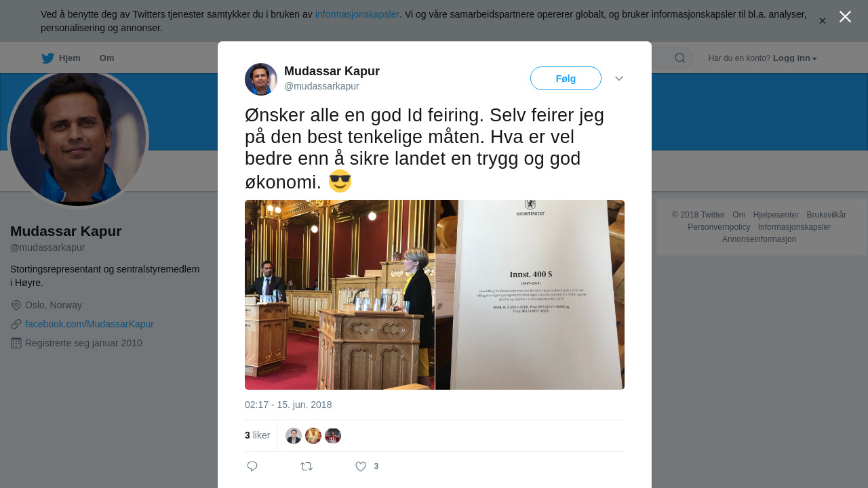Click the reply speech bubble icon
This screenshot has height=488, width=868.
(252, 466)
